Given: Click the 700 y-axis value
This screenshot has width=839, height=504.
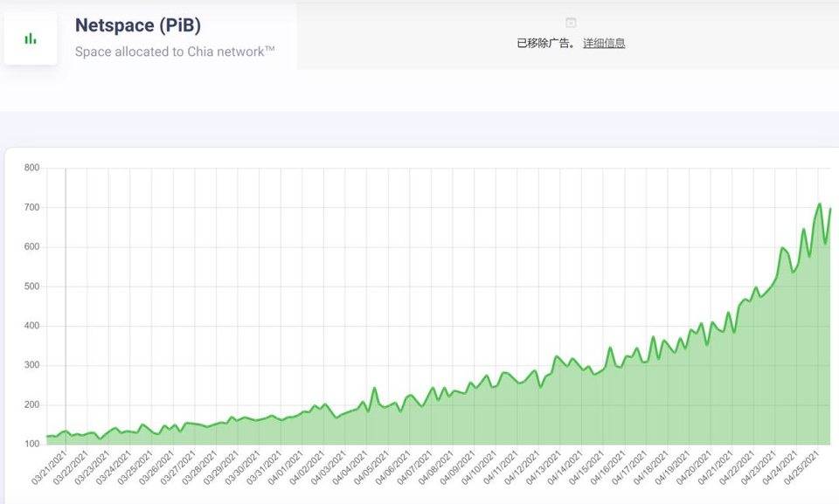Looking at the screenshot, I should (31, 207).
